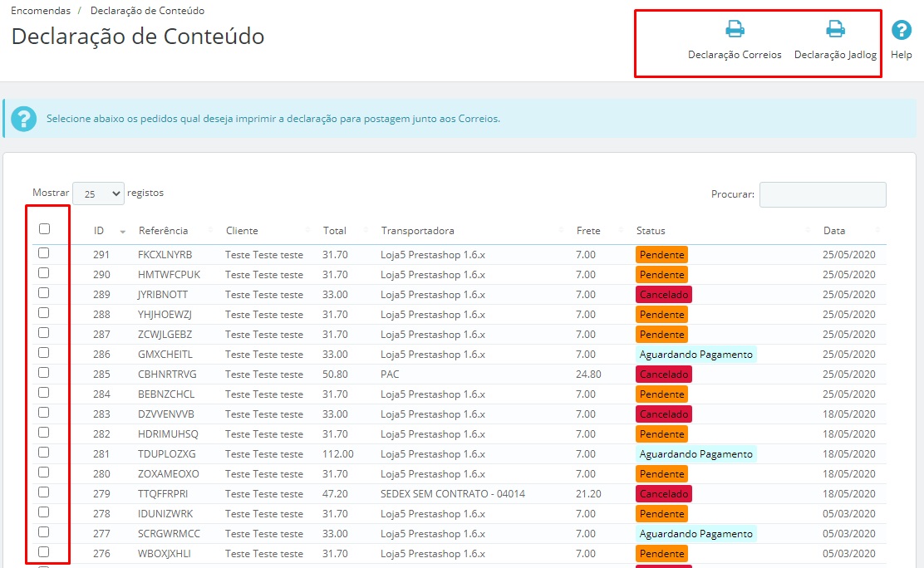This screenshot has width=924, height=568.
Task: Focus the Procurar search field
Action: click(x=823, y=194)
